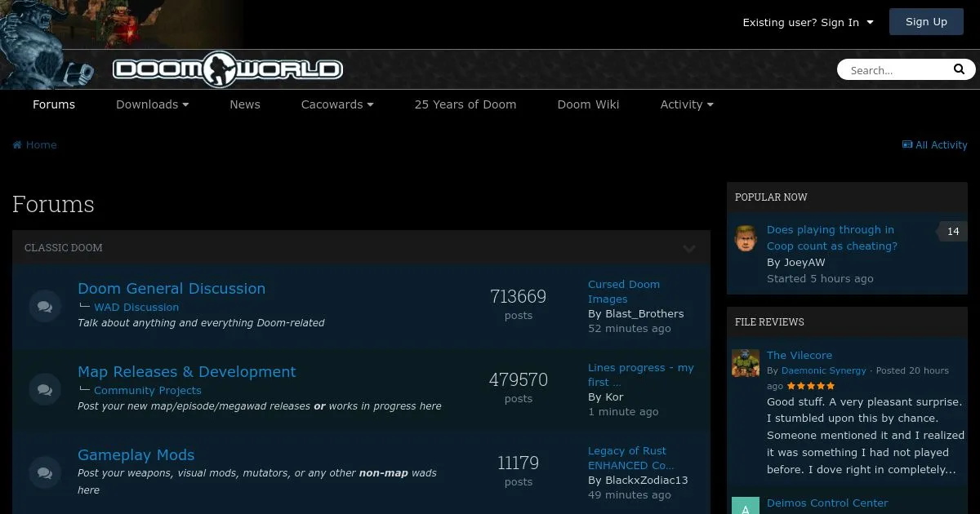Screen dimensions: 980x514
Task: Expand the Cacowards menu
Action: 337,104
